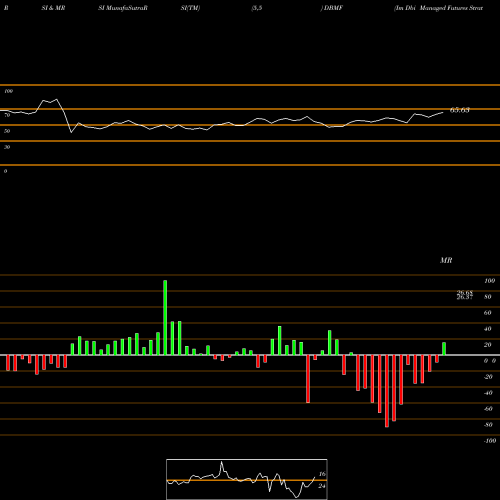The width and height of the screenshot is (500, 500).
Task: Click the '16' label in mini chart
Action: (322, 474)
